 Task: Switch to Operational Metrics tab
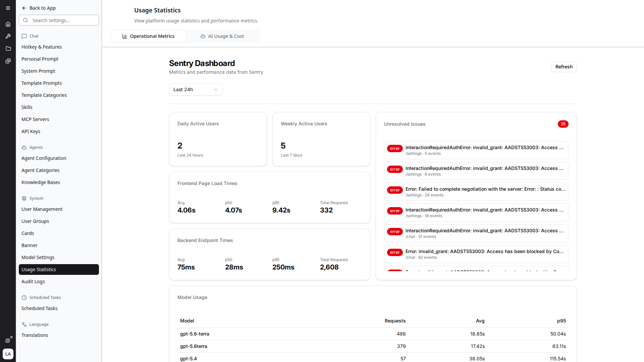pyautogui.click(x=148, y=36)
